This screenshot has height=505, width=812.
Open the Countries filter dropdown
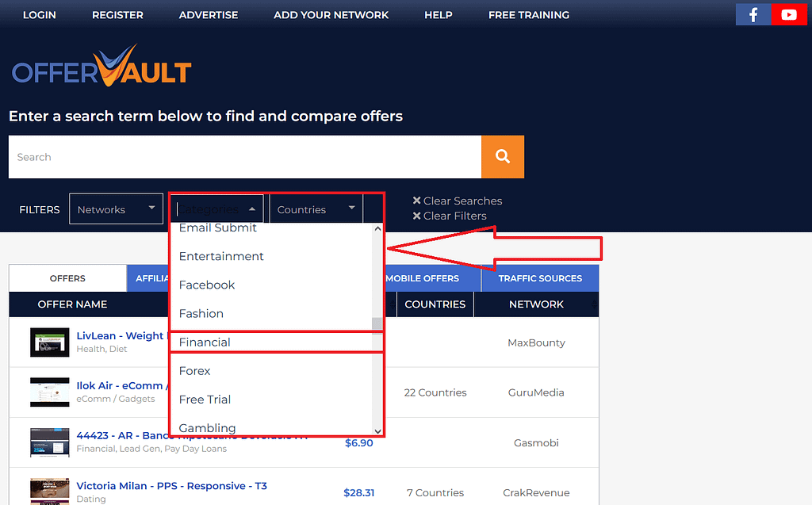316,209
